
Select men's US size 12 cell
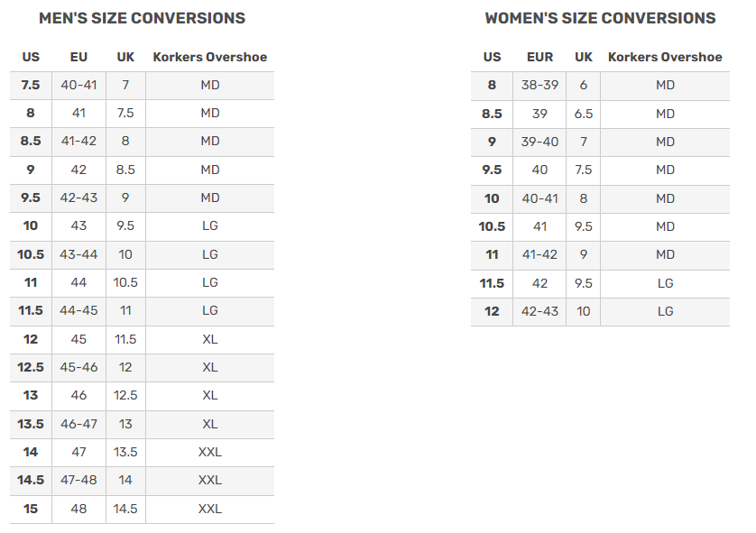[x=31, y=339]
